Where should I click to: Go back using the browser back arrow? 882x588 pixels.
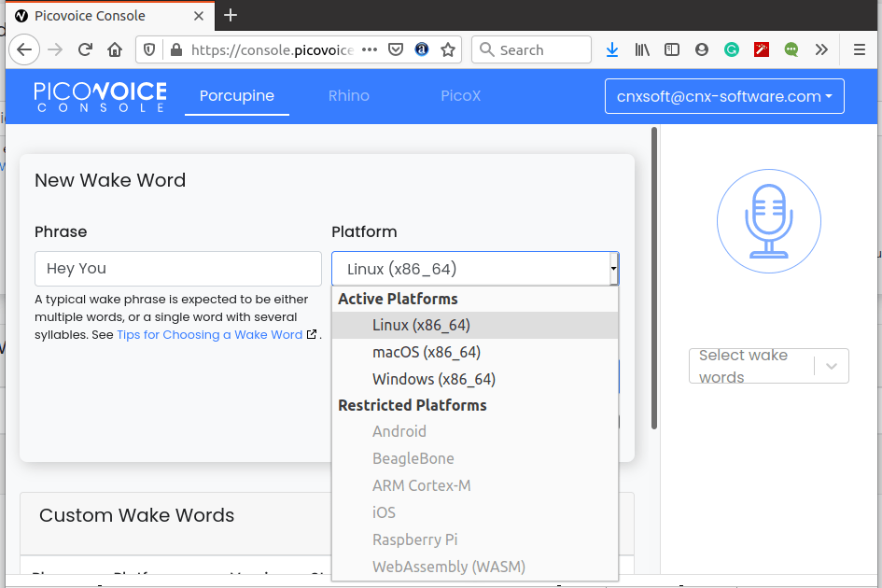coord(24,50)
